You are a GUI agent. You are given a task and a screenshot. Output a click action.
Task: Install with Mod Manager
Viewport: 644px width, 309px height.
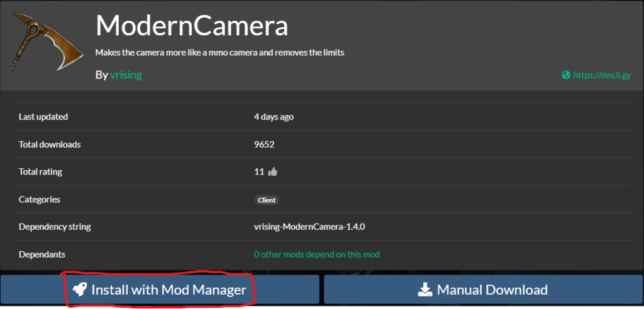tap(160, 290)
